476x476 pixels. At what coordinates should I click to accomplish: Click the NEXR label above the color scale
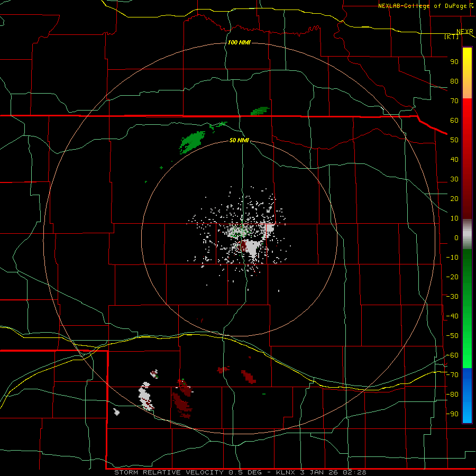[464, 32]
